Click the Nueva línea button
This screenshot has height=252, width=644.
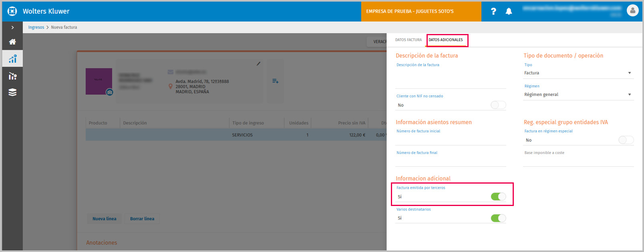point(105,219)
